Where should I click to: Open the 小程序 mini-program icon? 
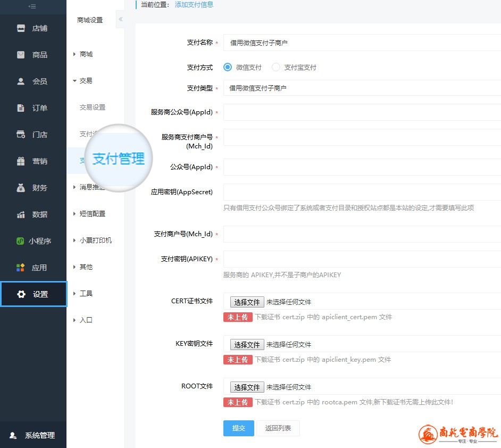[x=20, y=241]
